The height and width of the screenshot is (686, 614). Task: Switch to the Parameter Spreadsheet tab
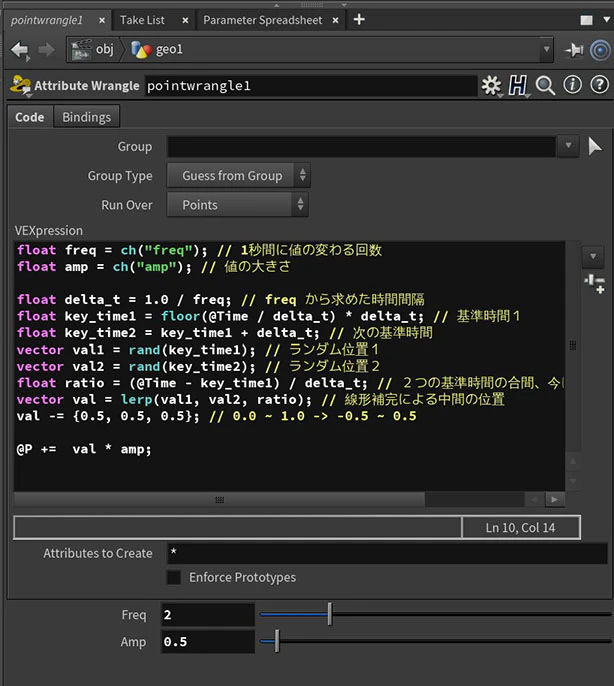tap(263, 20)
